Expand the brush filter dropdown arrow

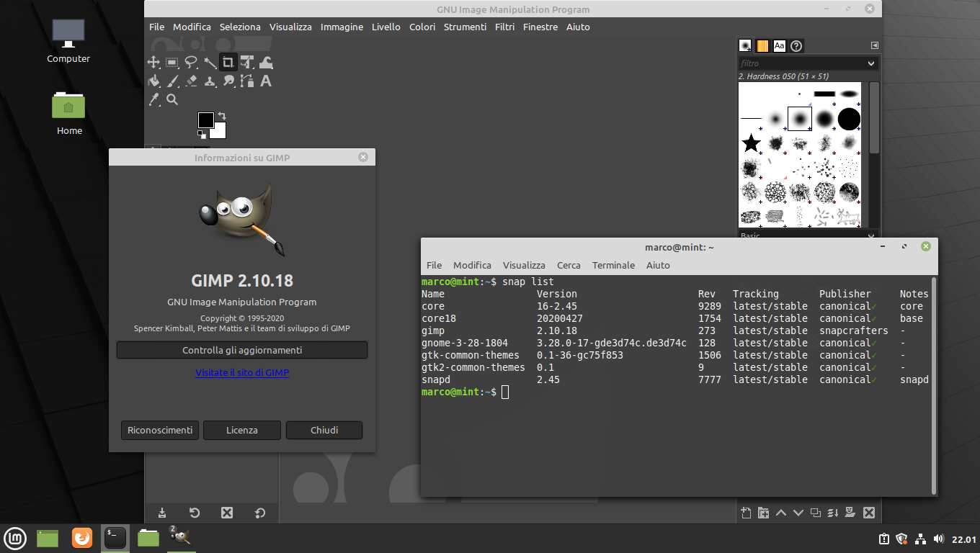[871, 63]
